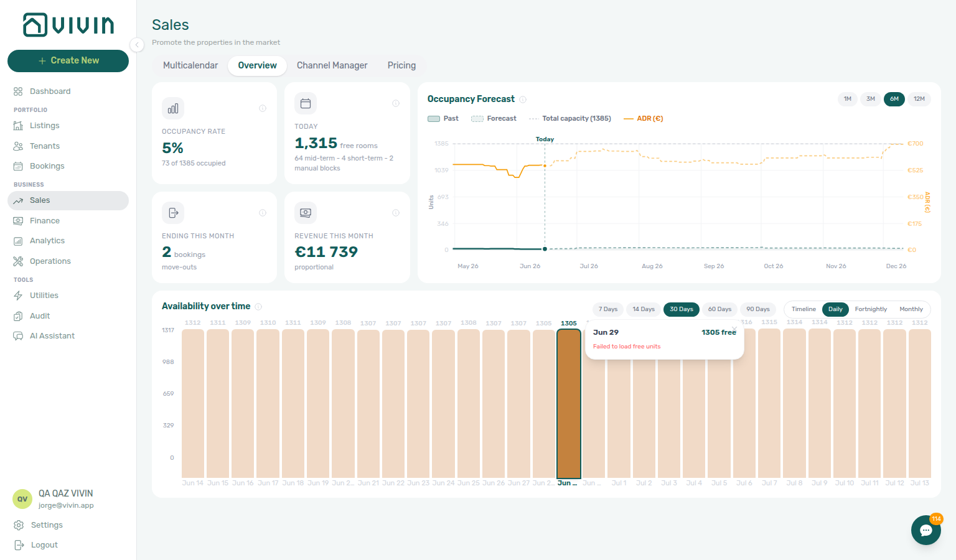Toggle the Past legend series

pyautogui.click(x=443, y=119)
